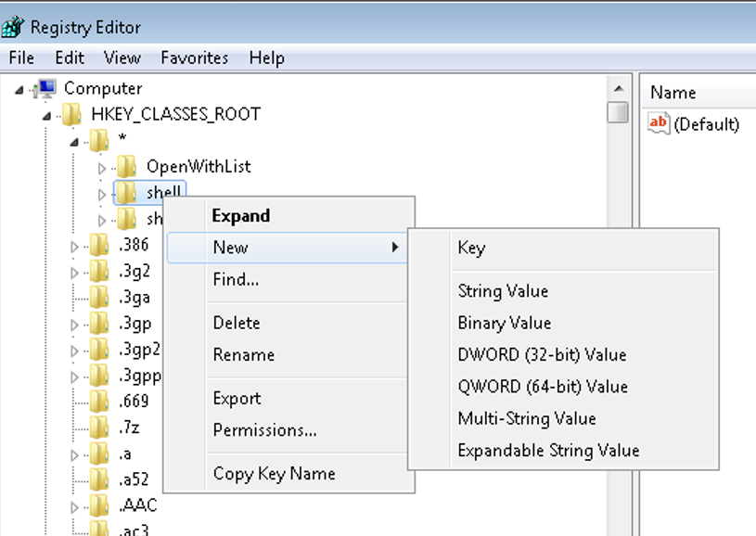The image size is (756, 536).
Task: Choose Delete in the context menu
Action: click(289, 323)
